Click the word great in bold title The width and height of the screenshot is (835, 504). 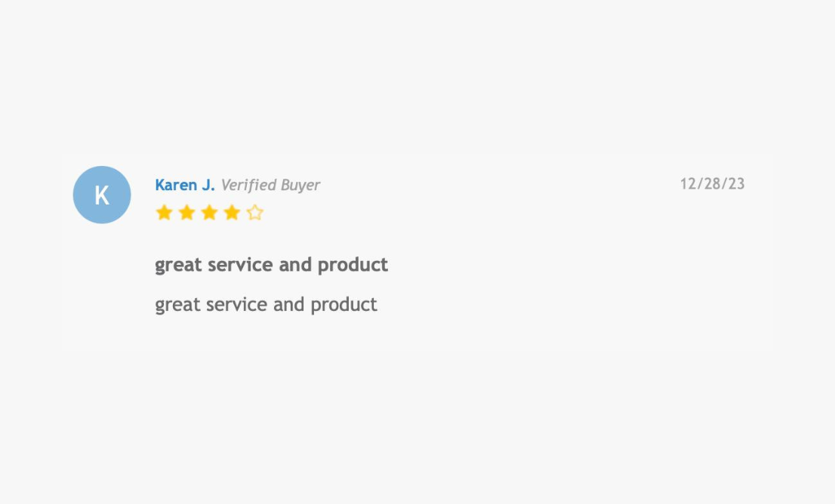click(x=178, y=265)
